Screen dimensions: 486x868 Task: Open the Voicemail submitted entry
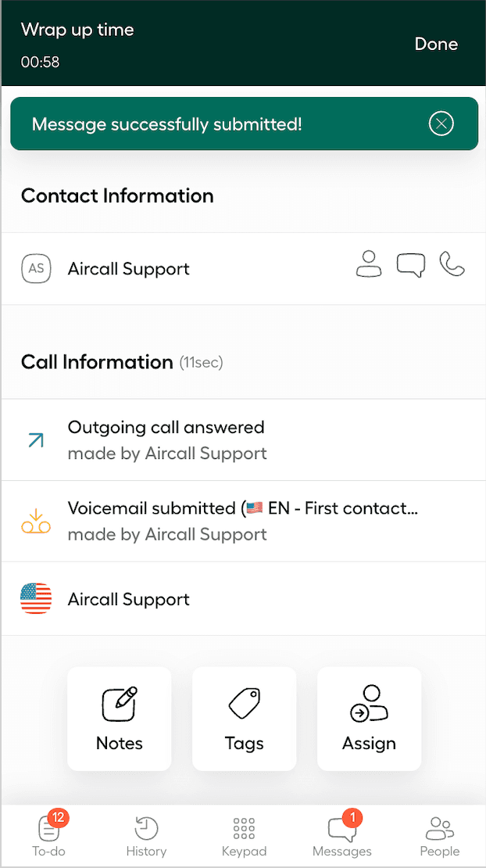[x=242, y=509]
